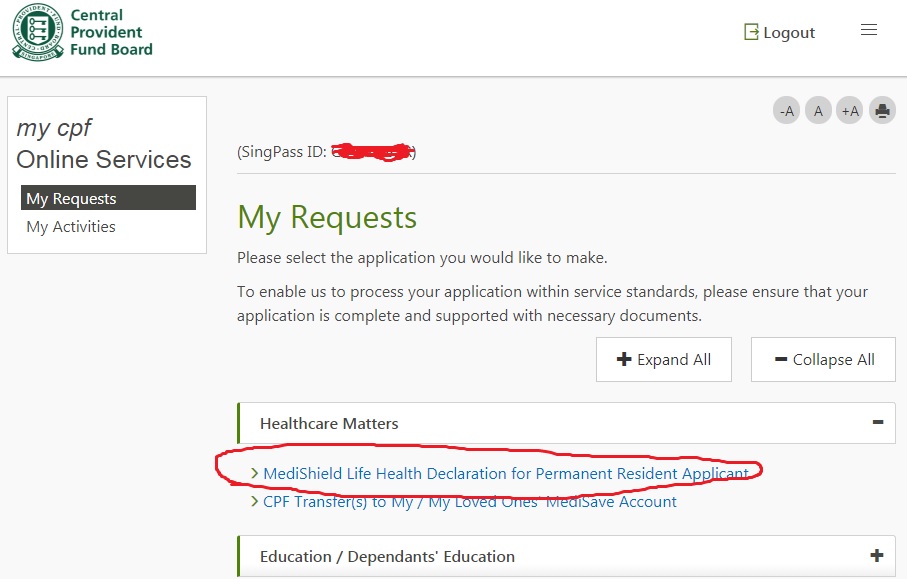Collapse Healthcare Matters with minus icon
Image resolution: width=907 pixels, height=579 pixels.
(x=877, y=422)
